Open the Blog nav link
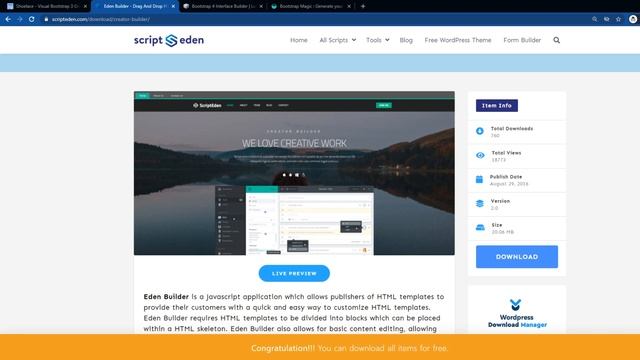 (x=406, y=40)
